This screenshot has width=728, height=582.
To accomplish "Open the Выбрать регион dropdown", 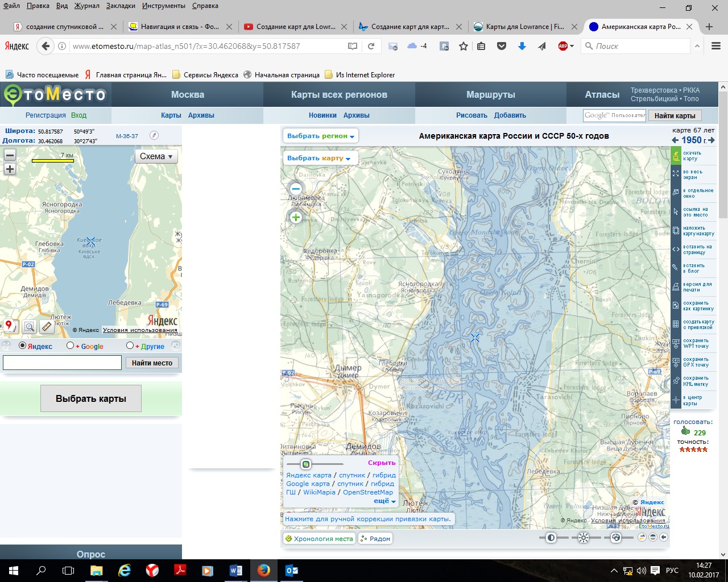I will 321,136.
